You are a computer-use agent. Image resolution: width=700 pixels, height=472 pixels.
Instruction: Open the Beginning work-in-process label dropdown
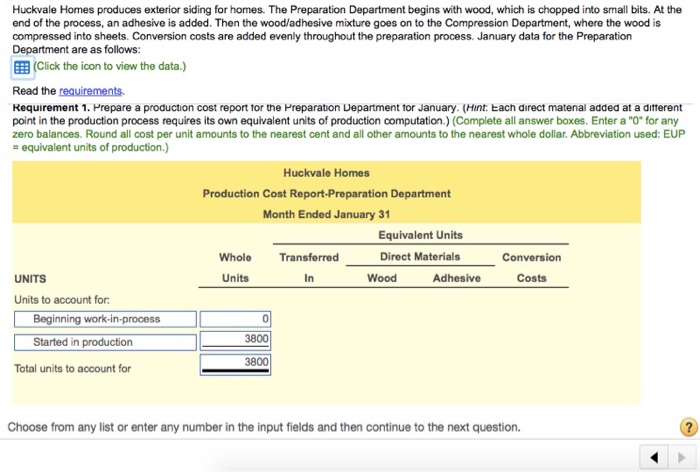[105, 319]
